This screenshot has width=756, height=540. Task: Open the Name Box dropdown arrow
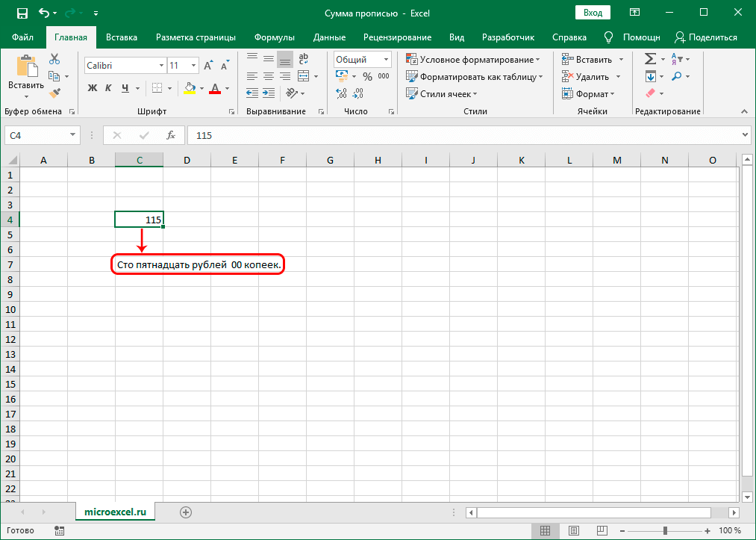click(72, 135)
